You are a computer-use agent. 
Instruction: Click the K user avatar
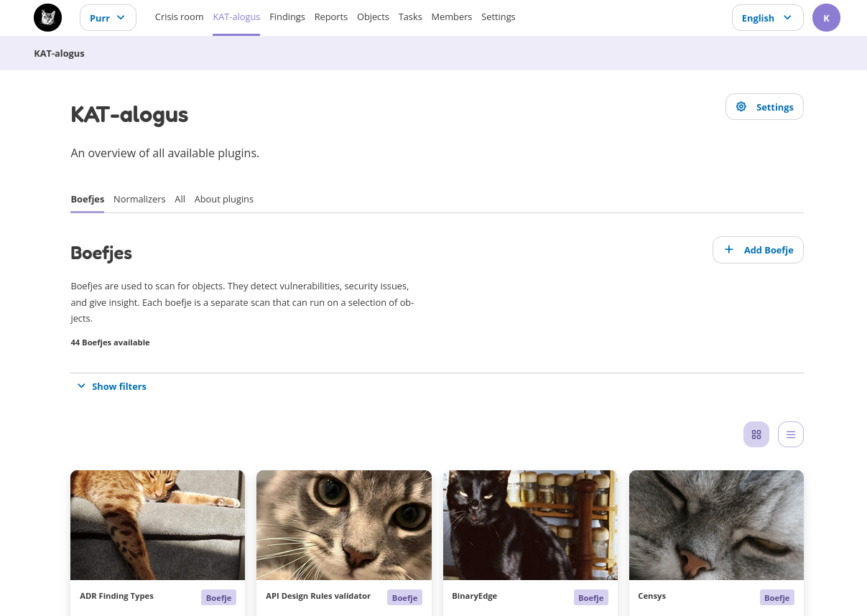coord(826,18)
